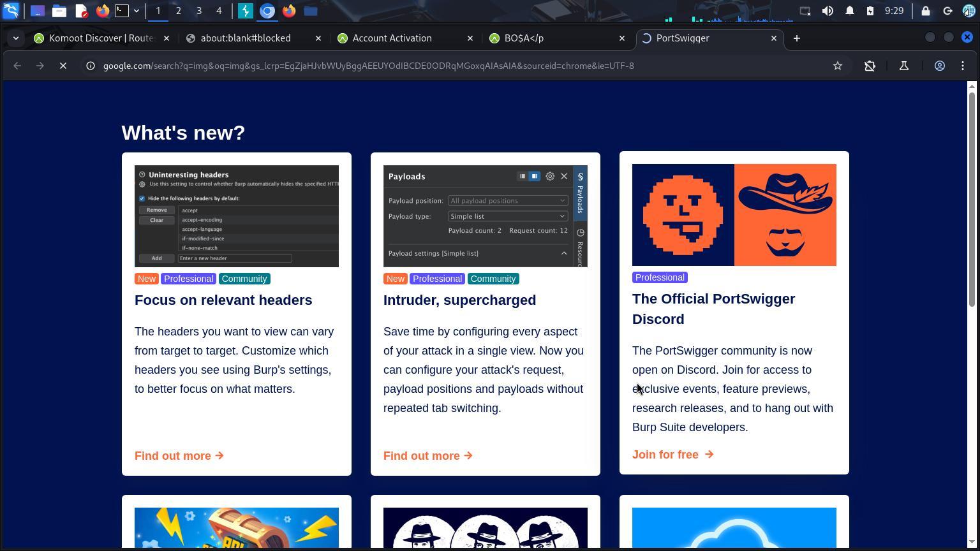
Task: Switch to the about:blank#blocked tab
Action: coord(253,38)
